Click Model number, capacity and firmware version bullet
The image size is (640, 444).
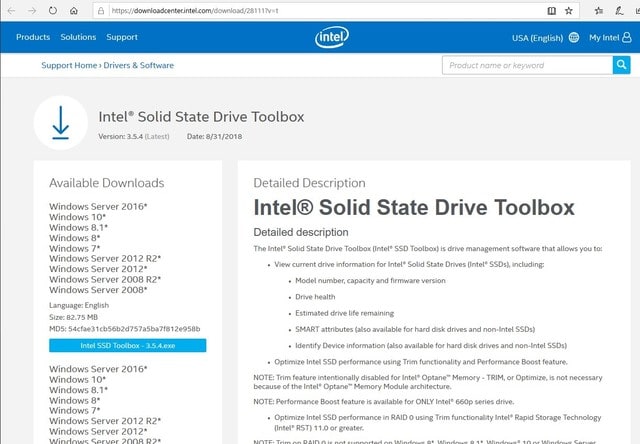[x=370, y=281]
